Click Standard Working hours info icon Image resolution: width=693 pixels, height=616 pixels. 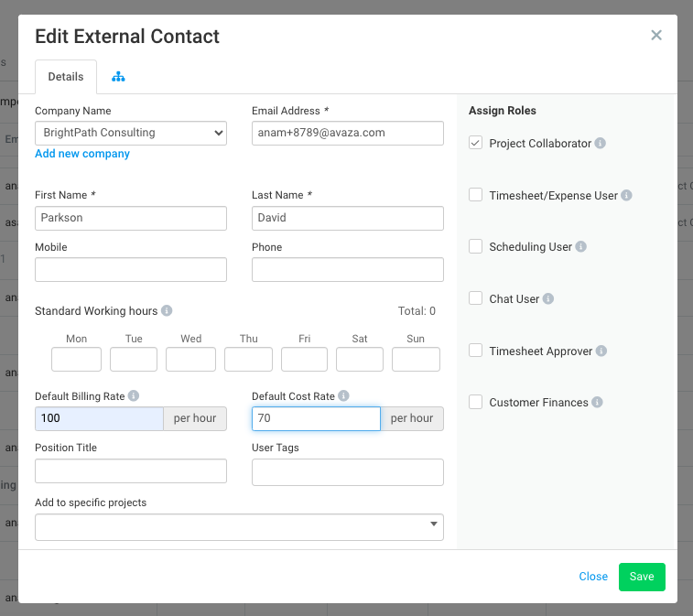coord(167,310)
